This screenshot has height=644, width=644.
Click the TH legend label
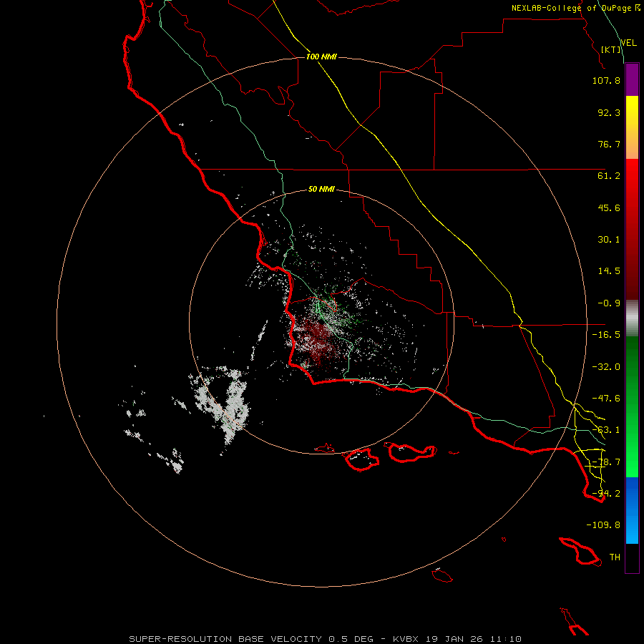615,557
